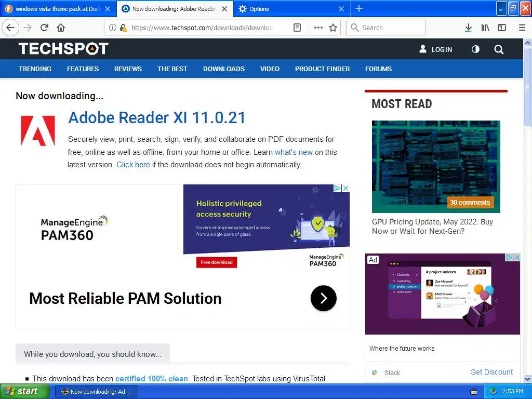The image size is (532, 399).
Task: Show site information icon in address bar
Action: (112, 28)
